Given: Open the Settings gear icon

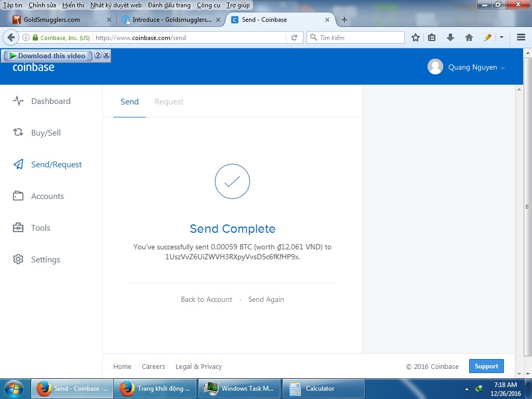Looking at the screenshot, I should 18,259.
